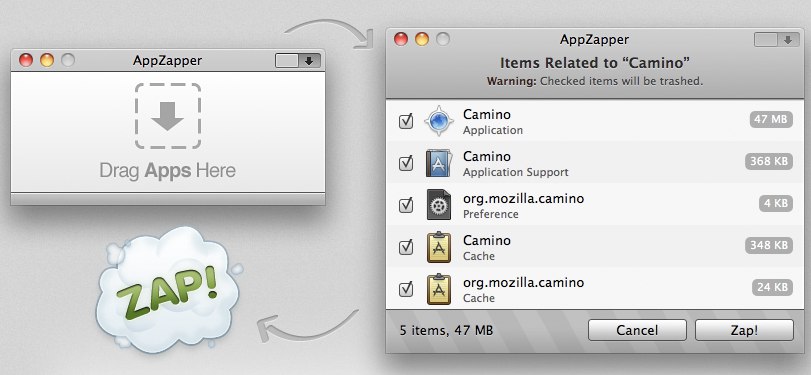Viewport: 811px width, 375px height.
Task: Click the org.mozilla.camino cache clipboard icon
Action: coord(439,289)
